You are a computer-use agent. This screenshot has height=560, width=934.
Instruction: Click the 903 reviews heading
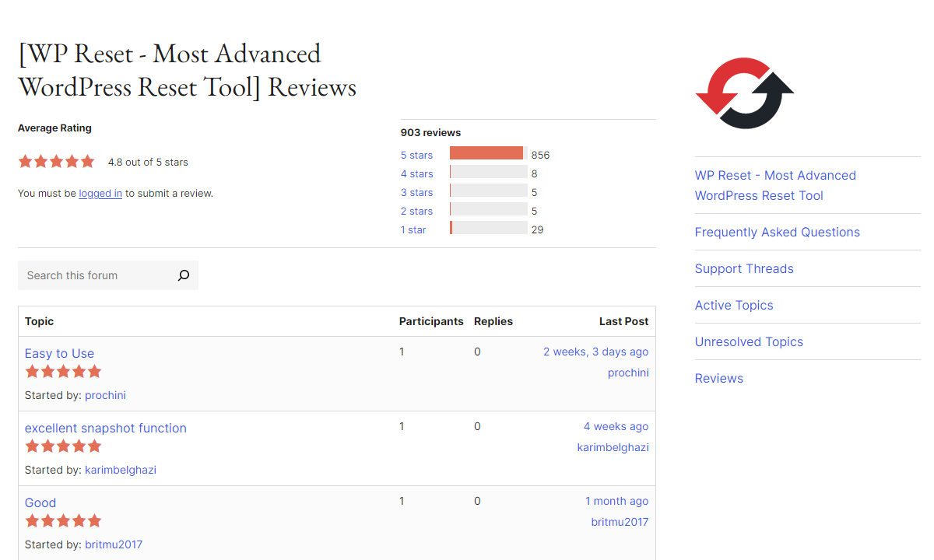coord(430,132)
